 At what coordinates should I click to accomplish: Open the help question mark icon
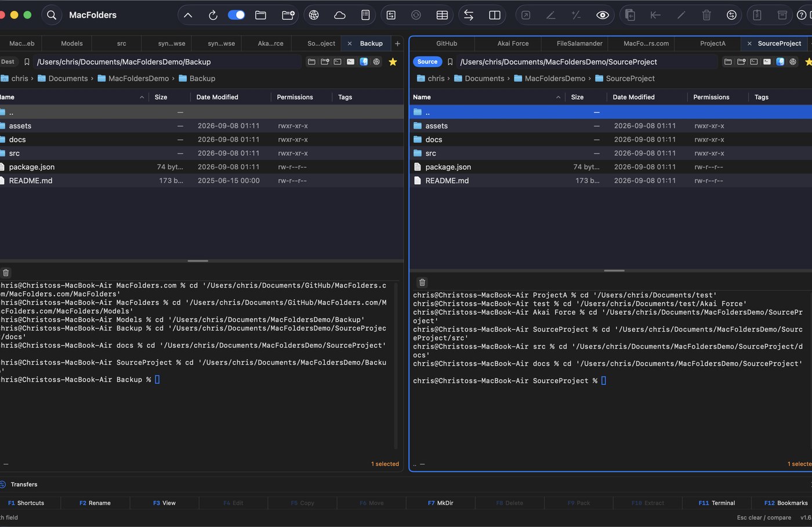[802, 15]
